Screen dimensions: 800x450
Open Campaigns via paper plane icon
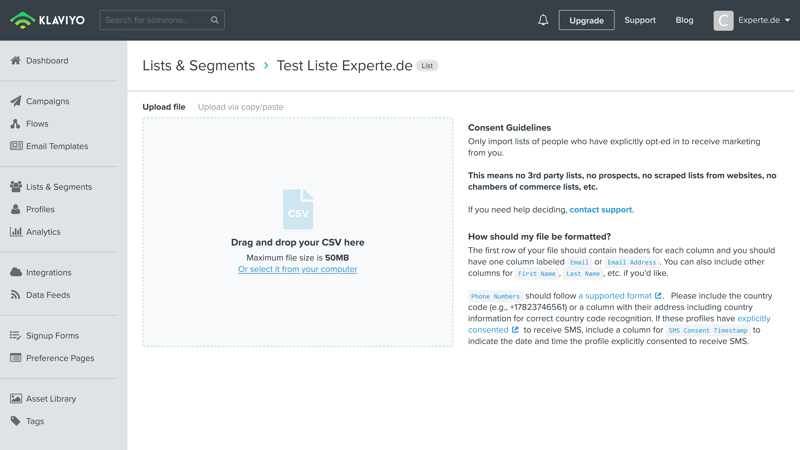coord(16,101)
